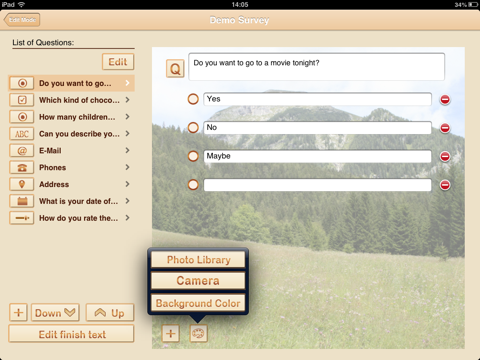Select the 'Phones' question text
The width and height of the screenshot is (480, 360).
tap(52, 167)
